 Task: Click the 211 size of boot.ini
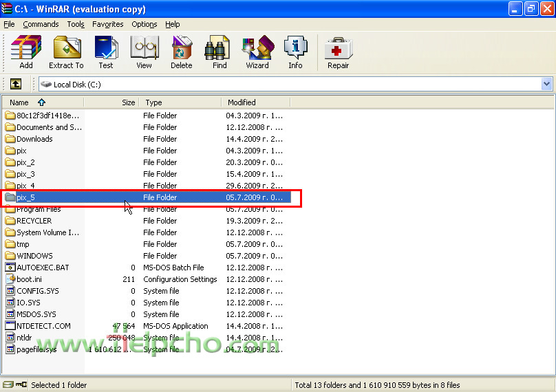[129, 279]
